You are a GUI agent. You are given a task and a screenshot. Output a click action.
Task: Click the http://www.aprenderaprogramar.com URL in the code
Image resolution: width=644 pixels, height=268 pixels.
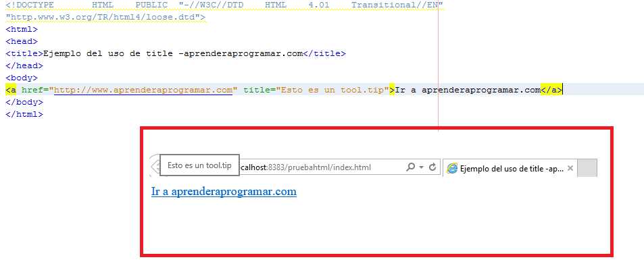[x=143, y=90]
